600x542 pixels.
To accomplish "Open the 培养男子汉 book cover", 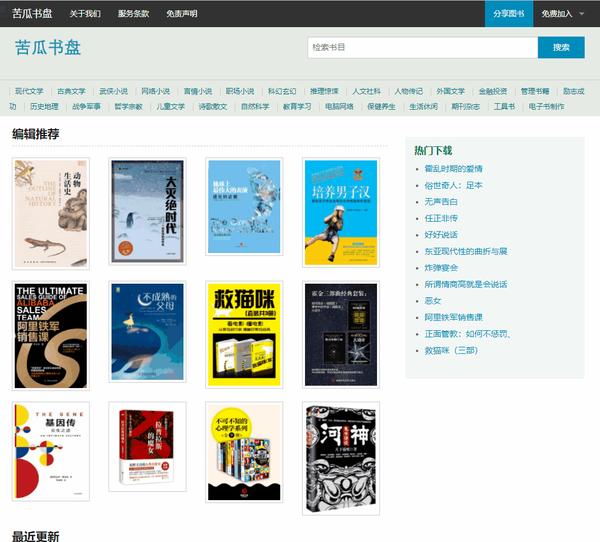I will [x=341, y=212].
